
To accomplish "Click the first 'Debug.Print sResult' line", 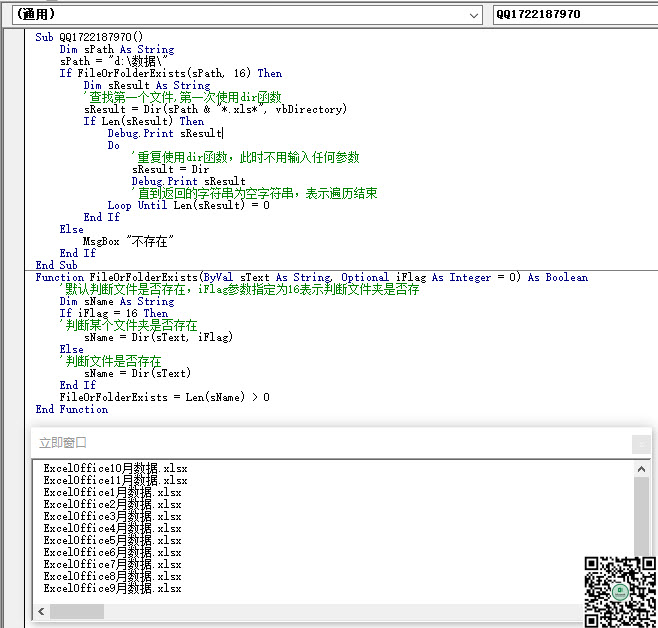I will tap(165, 133).
